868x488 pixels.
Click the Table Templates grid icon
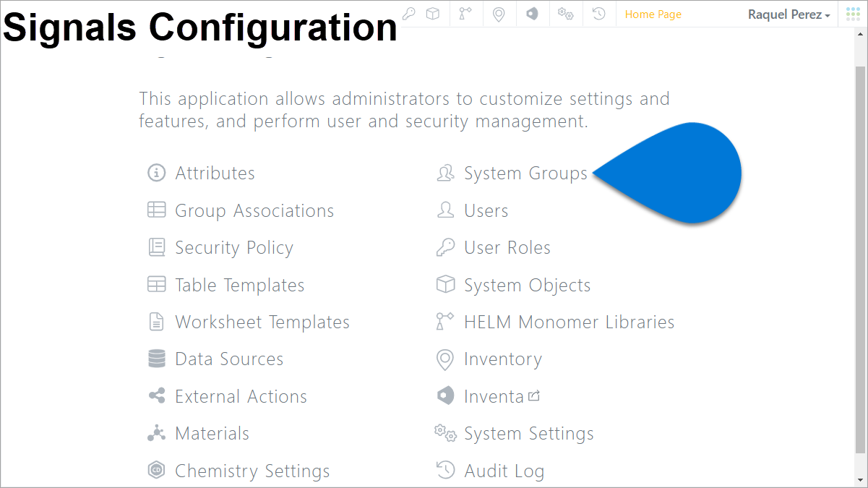click(156, 284)
